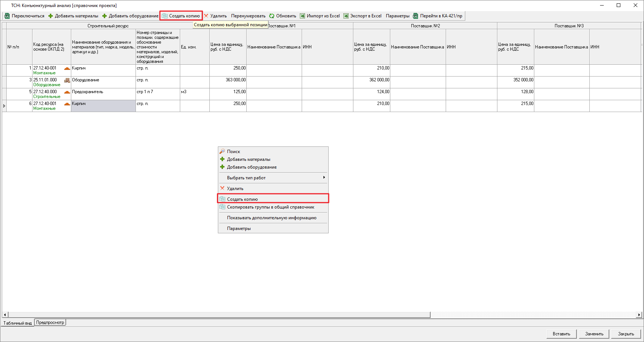Click plus icon beside Добавить оборудование in context menu

222,167
